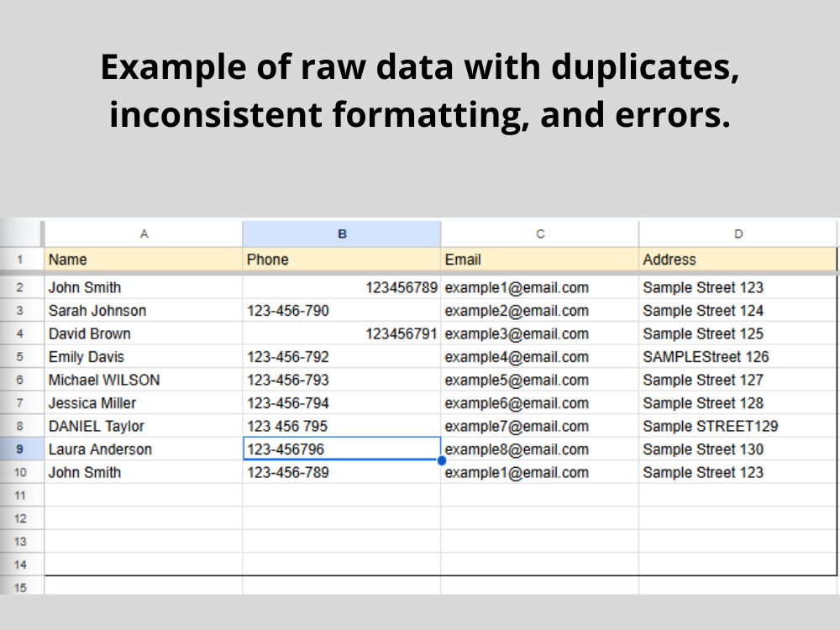
Task: Click the 'Address' header cell
Action: tap(738, 260)
